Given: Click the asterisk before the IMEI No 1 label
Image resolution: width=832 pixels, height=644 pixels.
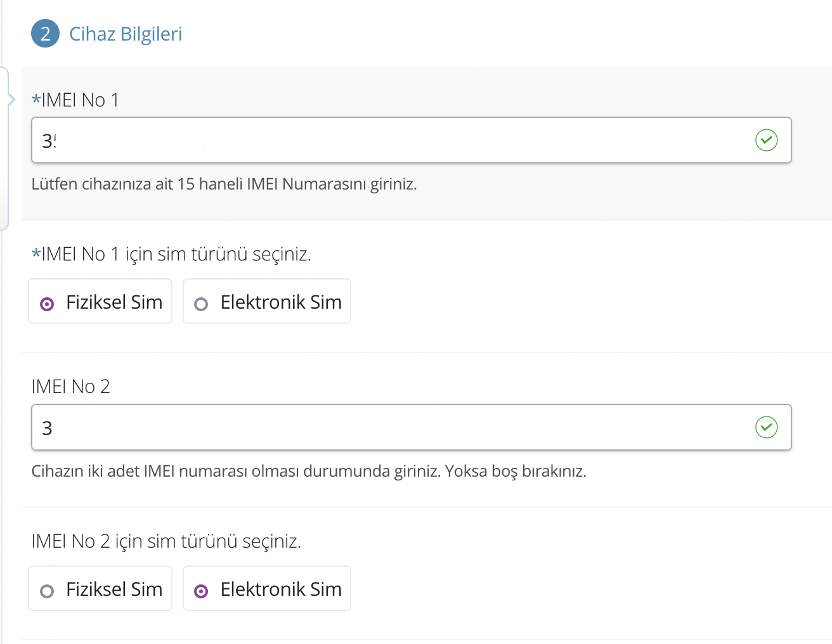Looking at the screenshot, I should (36, 100).
